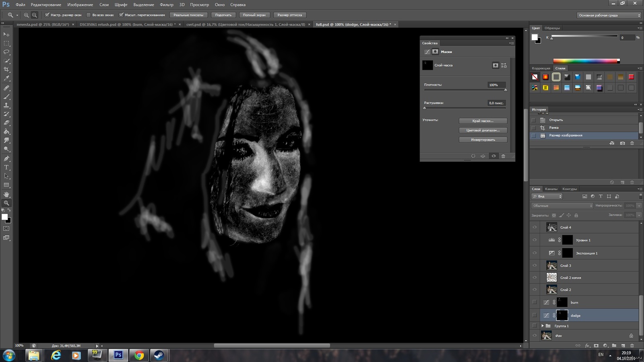Select the Crop tool in the toolbar

[x=6, y=70]
